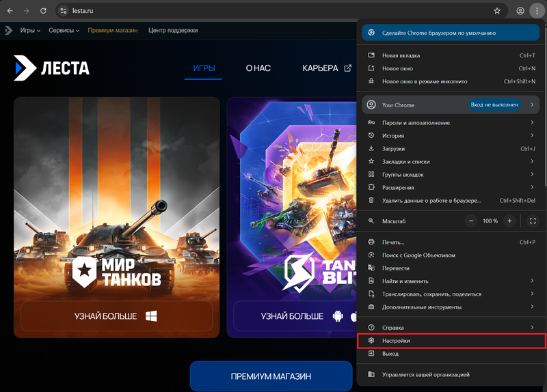Open the Chrome profile avatar icon

click(x=520, y=11)
